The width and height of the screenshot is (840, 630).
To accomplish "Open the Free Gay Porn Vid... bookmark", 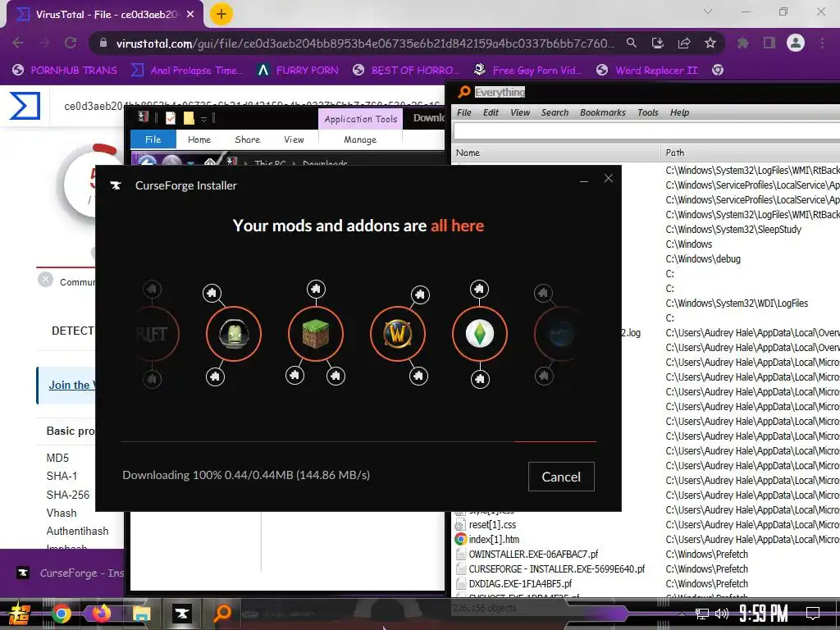I will (528, 71).
